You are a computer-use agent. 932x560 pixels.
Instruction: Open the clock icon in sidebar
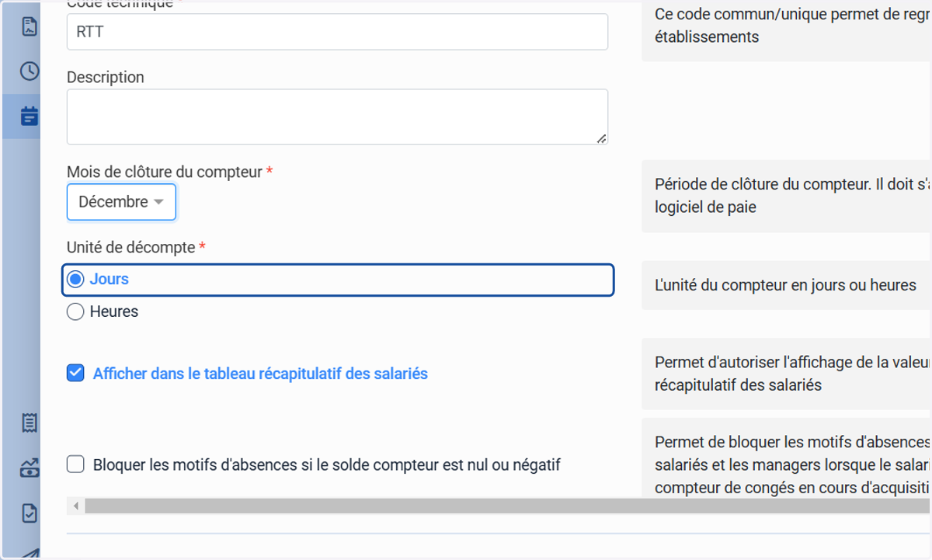tap(29, 71)
